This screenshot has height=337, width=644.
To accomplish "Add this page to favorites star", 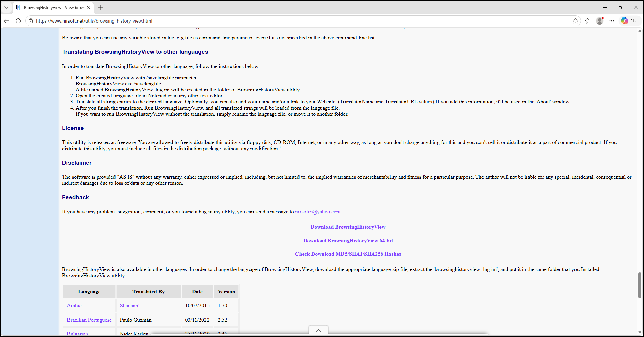I will (x=576, y=21).
